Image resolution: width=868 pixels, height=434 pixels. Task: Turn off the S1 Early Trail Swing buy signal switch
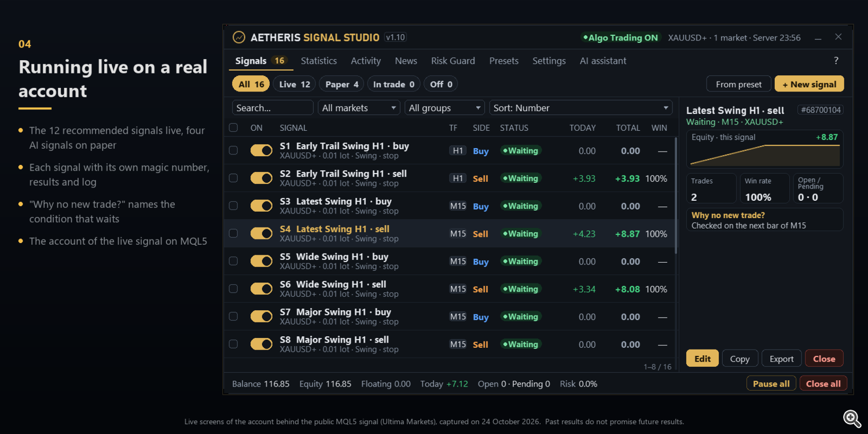pos(262,150)
